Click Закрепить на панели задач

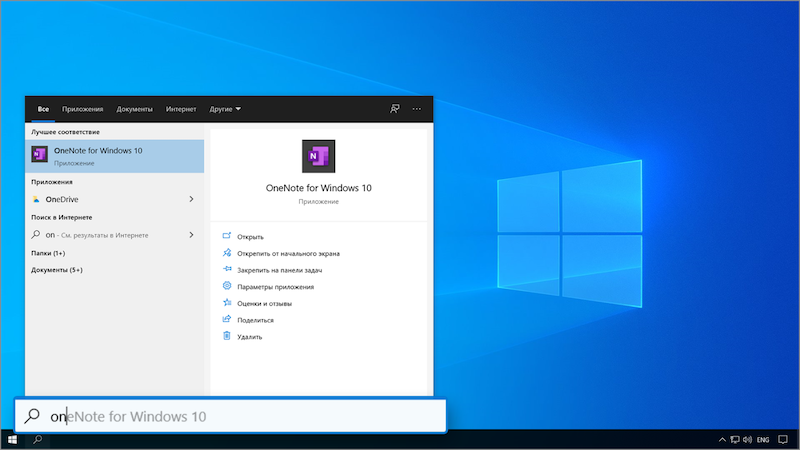click(280, 270)
